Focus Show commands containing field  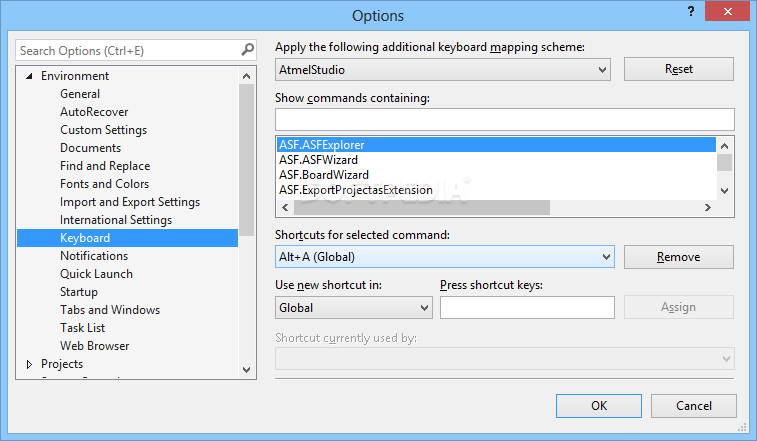pyautogui.click(x=505, y=119)
